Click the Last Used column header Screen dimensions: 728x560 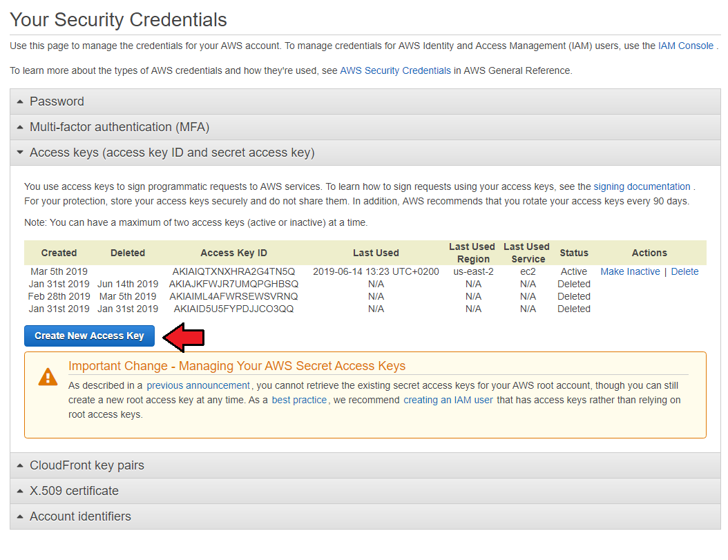coord(376,253)
